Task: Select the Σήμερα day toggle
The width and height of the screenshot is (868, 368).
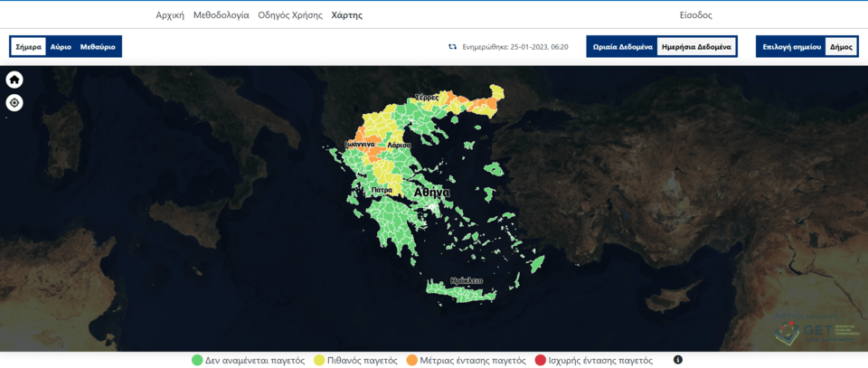Action: [29, 46]
